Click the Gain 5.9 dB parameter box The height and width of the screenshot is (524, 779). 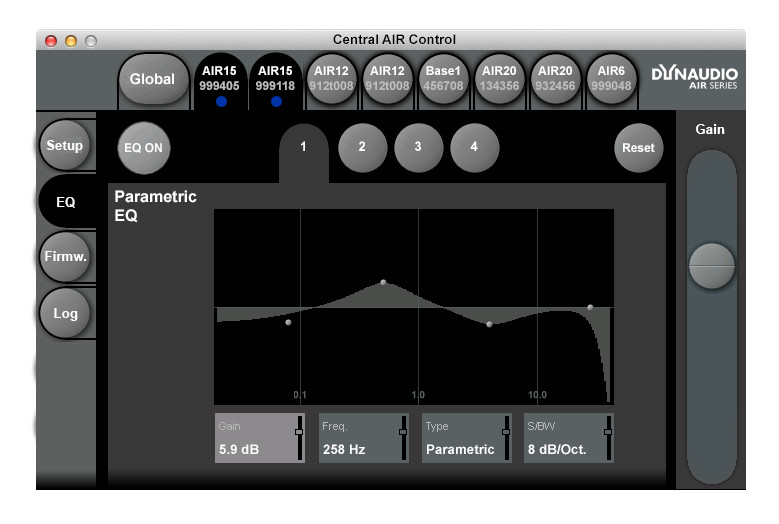[260, 438]
